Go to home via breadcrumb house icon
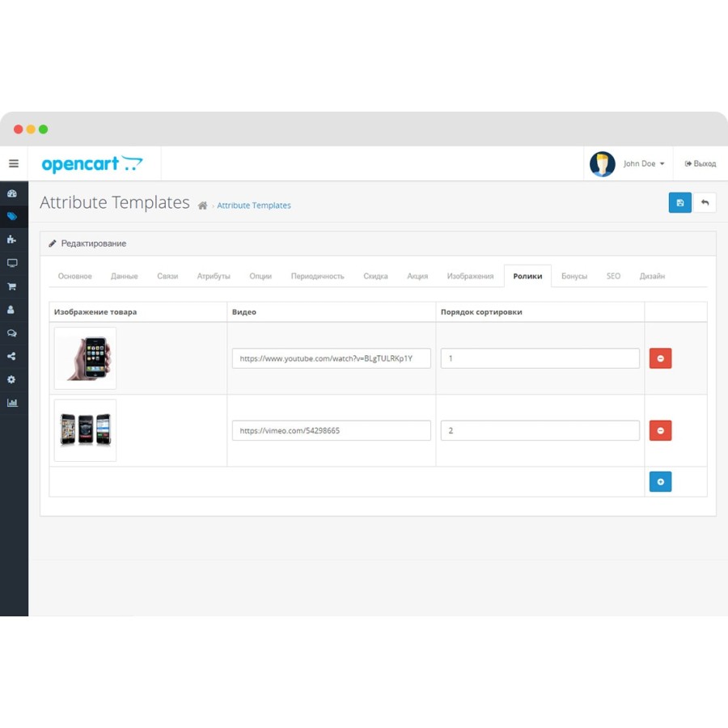This screenshot has width=728, height=728. click(x=202, y=205)
